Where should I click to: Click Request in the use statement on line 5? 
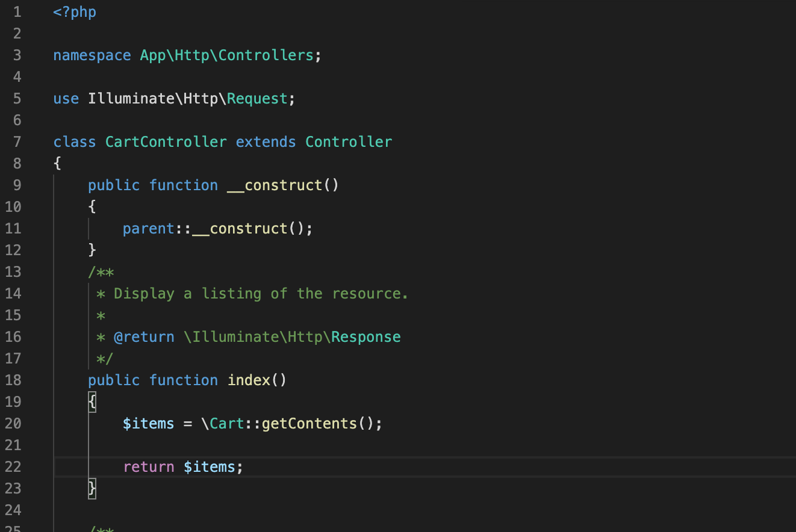(x=257, y=99)
